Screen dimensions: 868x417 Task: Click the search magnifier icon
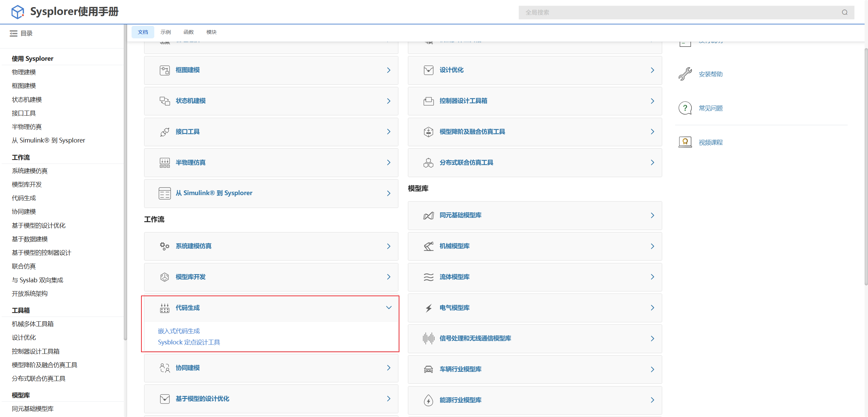pos(845,13)
